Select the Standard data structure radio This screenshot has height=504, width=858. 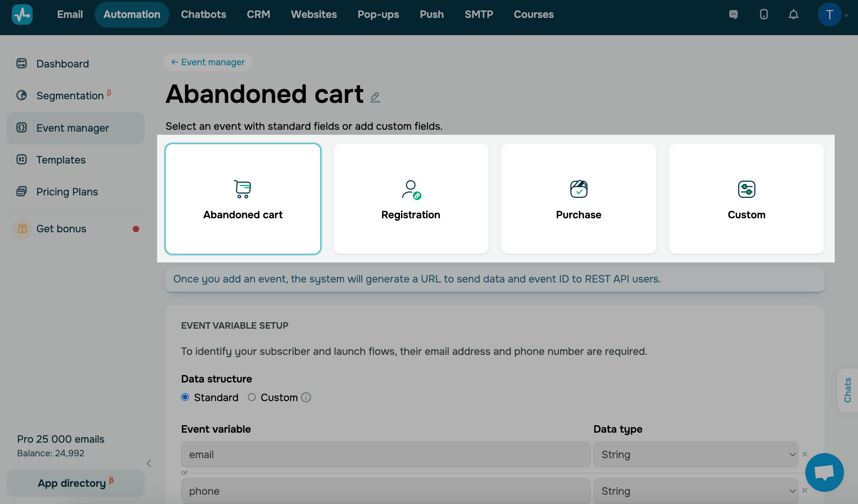pos(185,397)
